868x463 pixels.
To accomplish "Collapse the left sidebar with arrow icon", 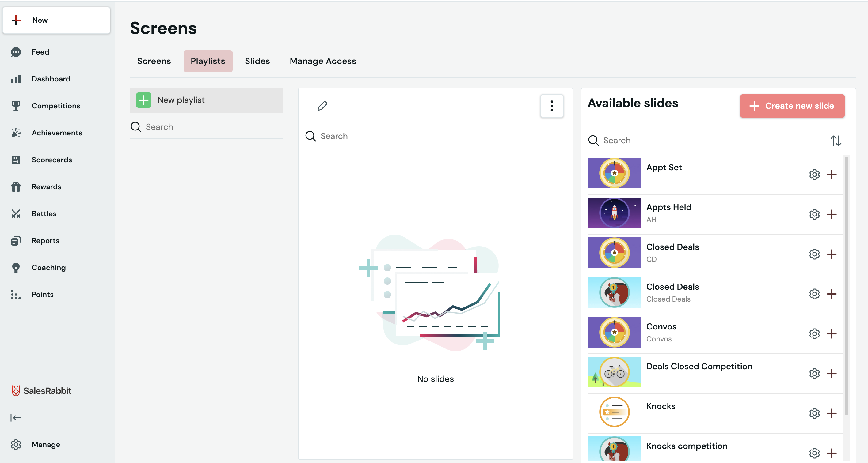I will (x=16, y=418).
